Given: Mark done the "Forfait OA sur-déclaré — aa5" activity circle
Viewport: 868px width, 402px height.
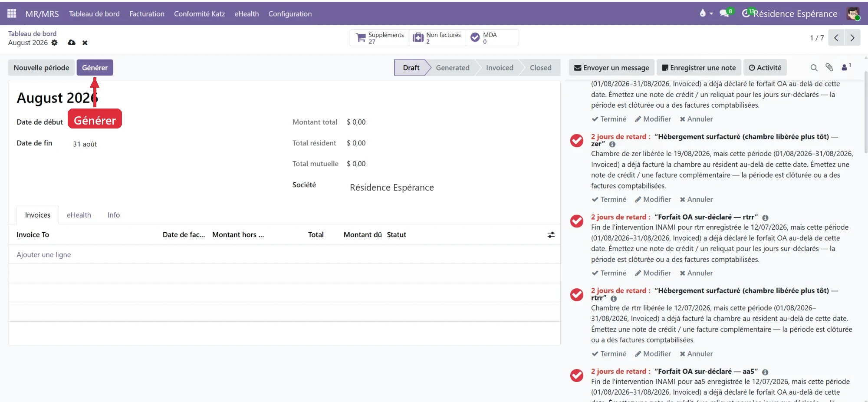Looking at the screenshot, I should click(577, 376).
